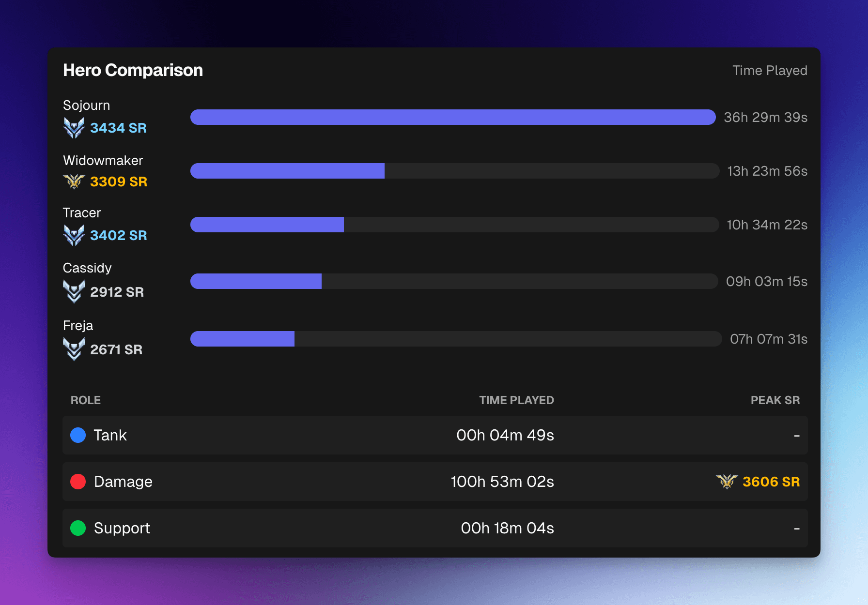
Task: Sort by the ROLE column header
Action: 86,400
